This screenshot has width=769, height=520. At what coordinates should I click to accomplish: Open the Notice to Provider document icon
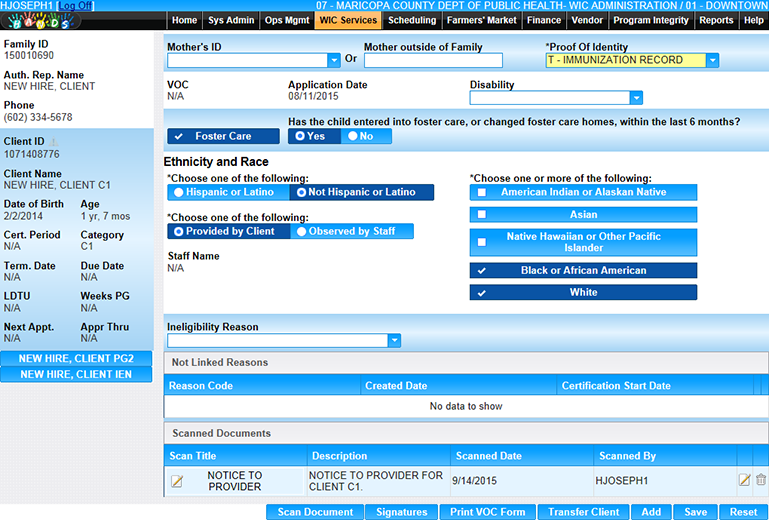tap(177, 481)
